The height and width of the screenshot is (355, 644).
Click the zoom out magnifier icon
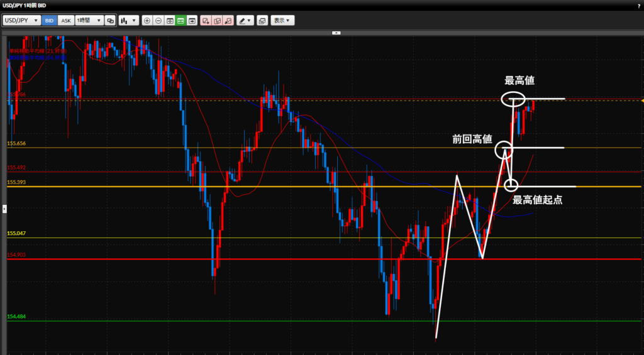pyautogui.click(x=158, y=20)
